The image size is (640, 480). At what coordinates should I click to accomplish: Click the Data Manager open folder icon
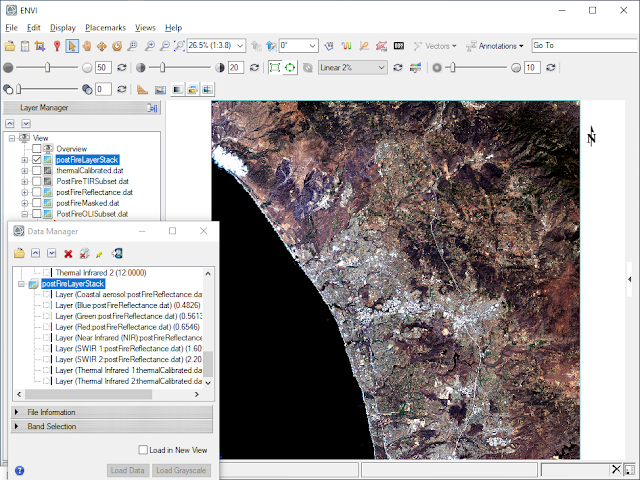pos(19,254)
